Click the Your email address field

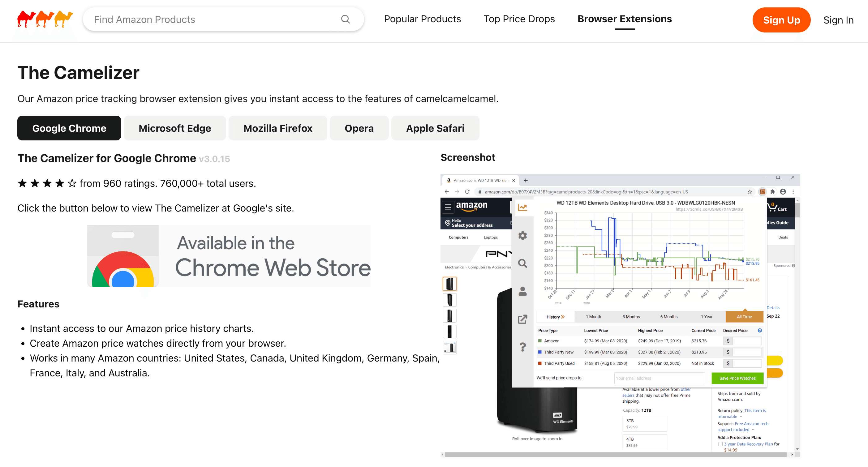660,378
